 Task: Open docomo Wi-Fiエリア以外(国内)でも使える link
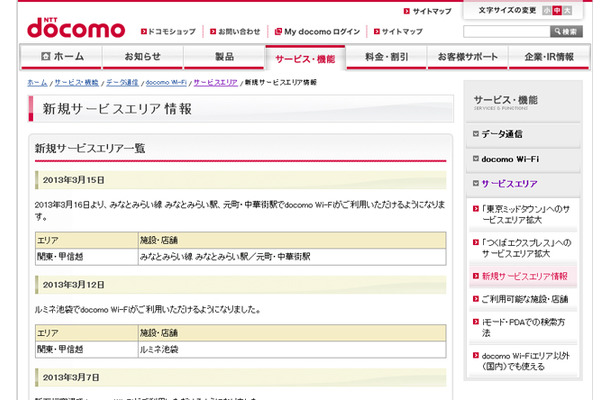click(x=526, y=361)
